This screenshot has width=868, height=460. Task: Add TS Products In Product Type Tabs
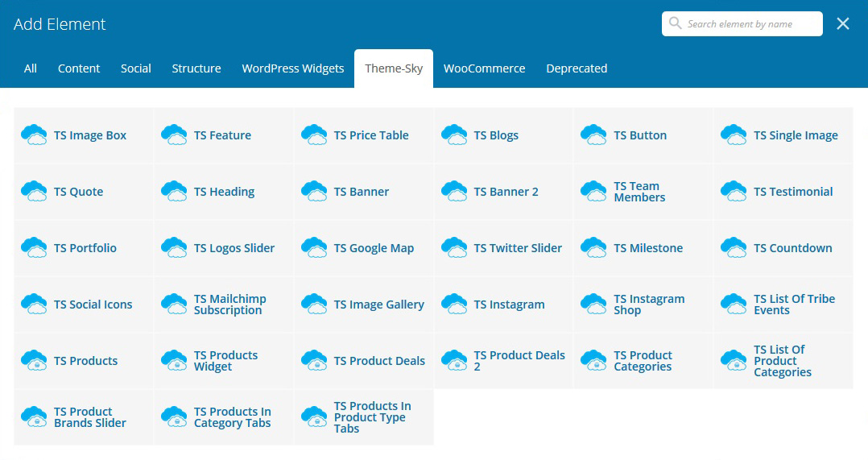(364, 417)
